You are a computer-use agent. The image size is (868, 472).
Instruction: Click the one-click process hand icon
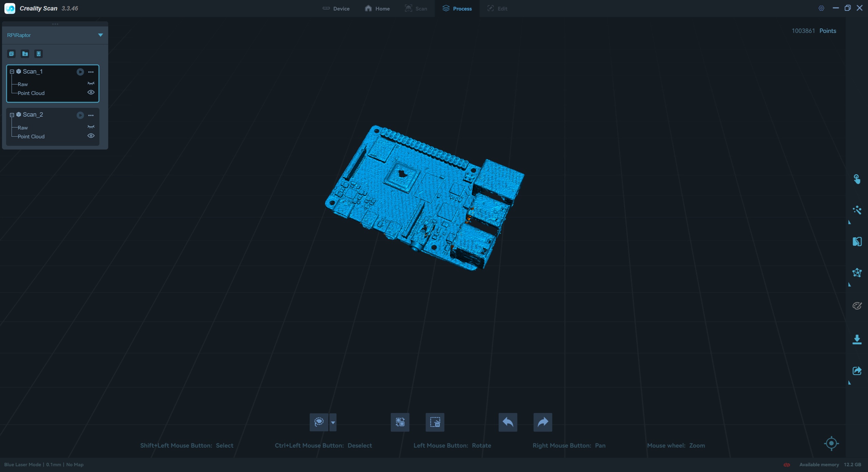[857, 179]
